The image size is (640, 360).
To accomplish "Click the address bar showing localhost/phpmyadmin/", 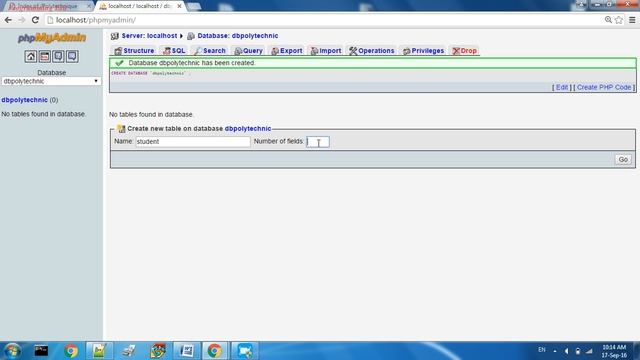I will pos(322,20).
